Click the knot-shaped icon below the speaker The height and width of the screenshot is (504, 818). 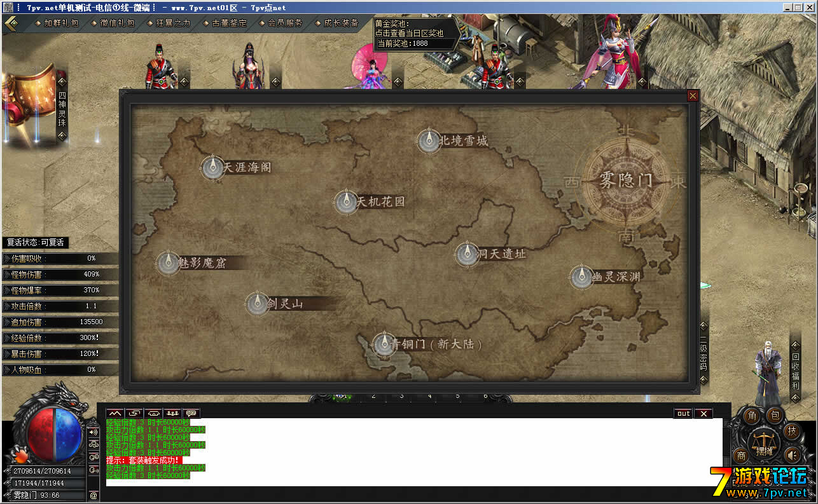click(94, 444)
